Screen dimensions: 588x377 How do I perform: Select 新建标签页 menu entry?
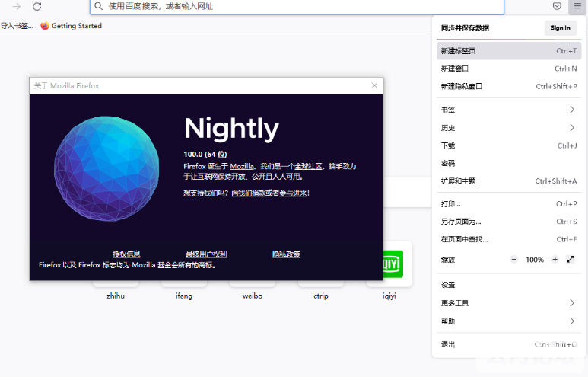coord(509,51)
